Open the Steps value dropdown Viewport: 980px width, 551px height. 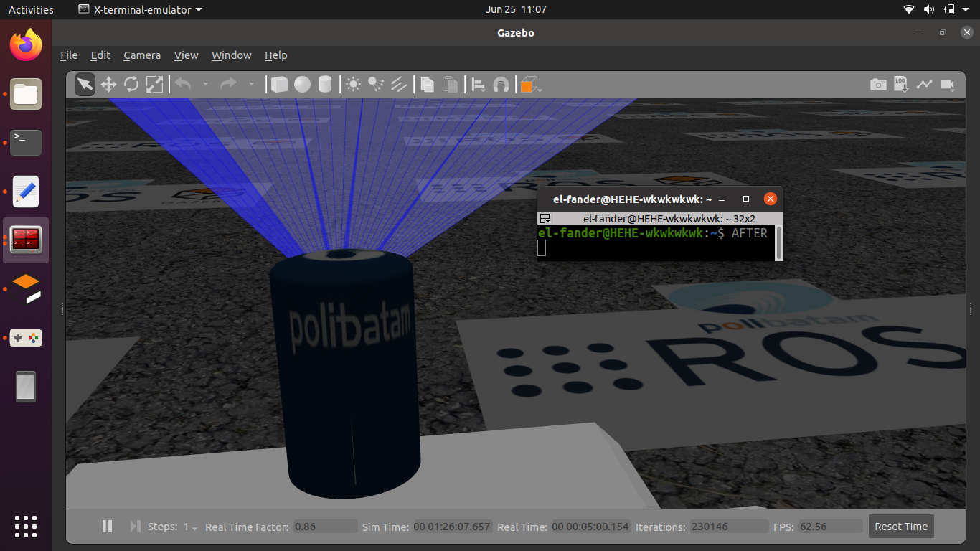tap(190, 527)
